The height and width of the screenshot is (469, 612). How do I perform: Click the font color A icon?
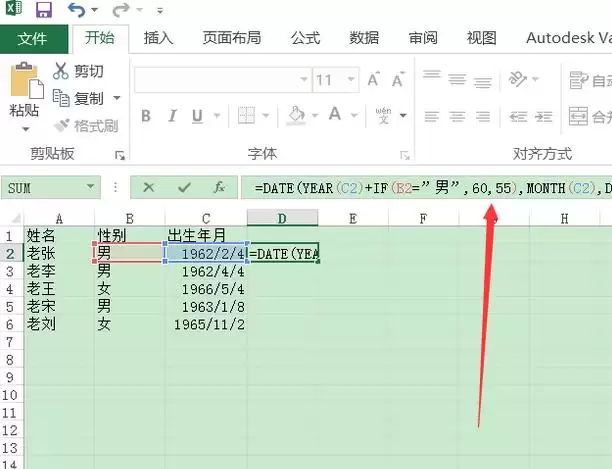click(335, 115)
